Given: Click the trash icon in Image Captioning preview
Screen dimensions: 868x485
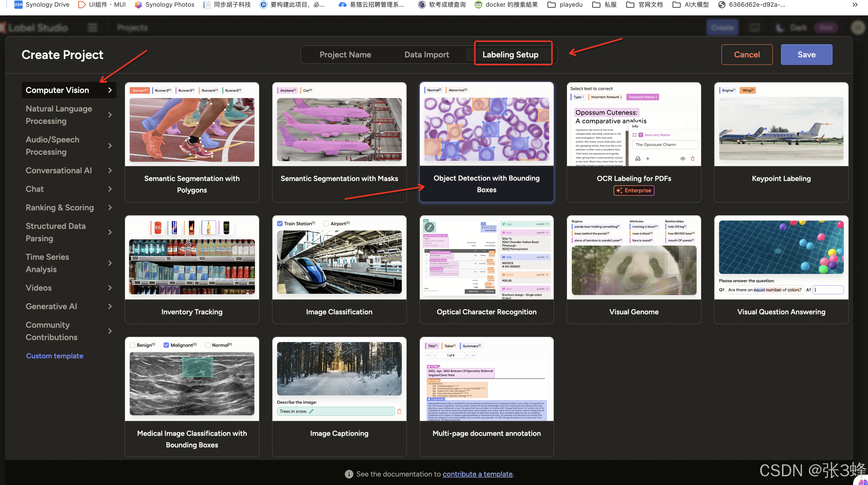Looking at the screenshot, I should (x=399, y=411).
